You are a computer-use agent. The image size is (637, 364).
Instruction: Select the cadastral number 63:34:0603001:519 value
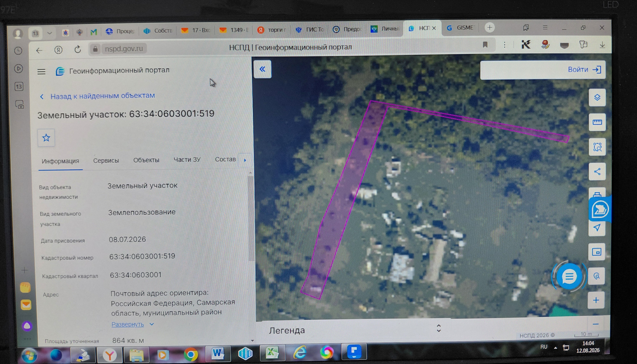(x=142, y=256)
